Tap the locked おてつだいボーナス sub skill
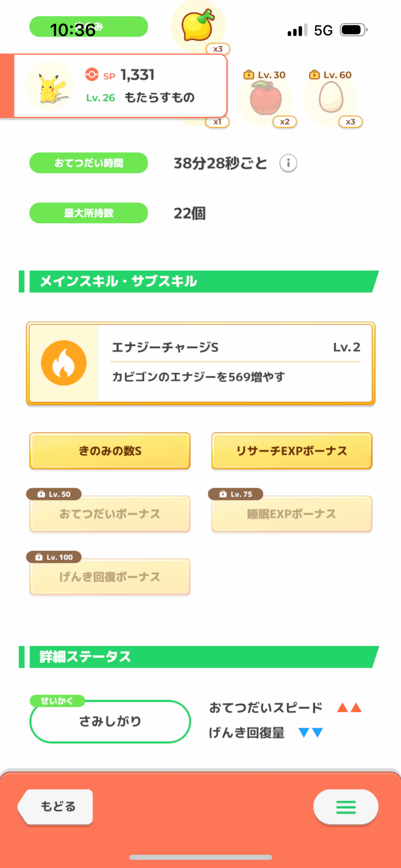 click(110, 514)
